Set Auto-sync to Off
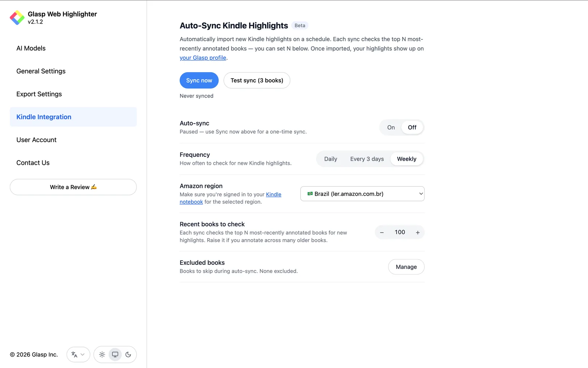588x368 pixels. click(x=412, y=127)
